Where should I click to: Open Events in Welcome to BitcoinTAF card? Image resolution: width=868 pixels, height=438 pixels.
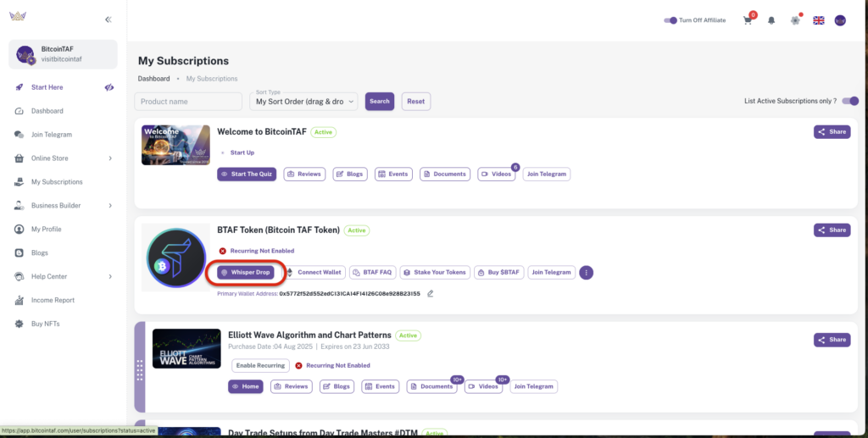[393, 175]
